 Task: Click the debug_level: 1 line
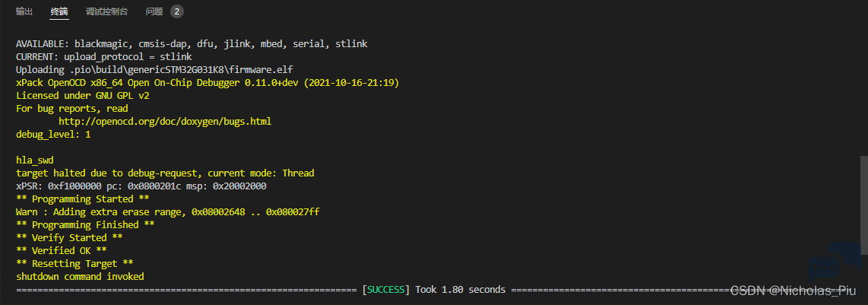[53, 135]
